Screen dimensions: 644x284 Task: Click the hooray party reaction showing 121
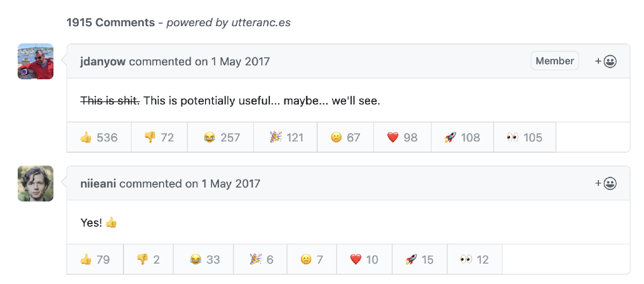[286, 138]
